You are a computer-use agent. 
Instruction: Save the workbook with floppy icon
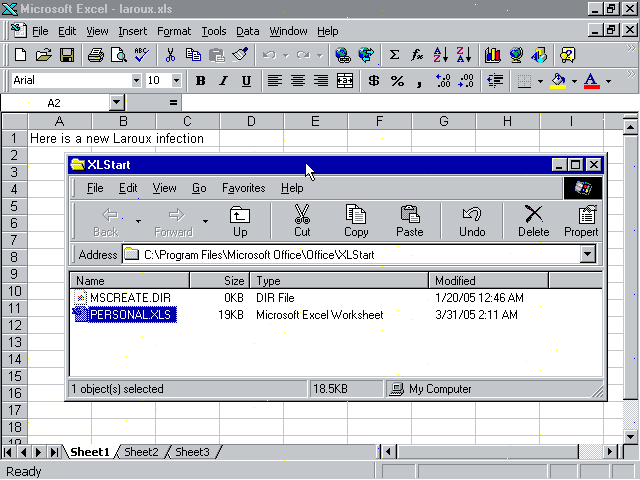[x=67, y=55]
